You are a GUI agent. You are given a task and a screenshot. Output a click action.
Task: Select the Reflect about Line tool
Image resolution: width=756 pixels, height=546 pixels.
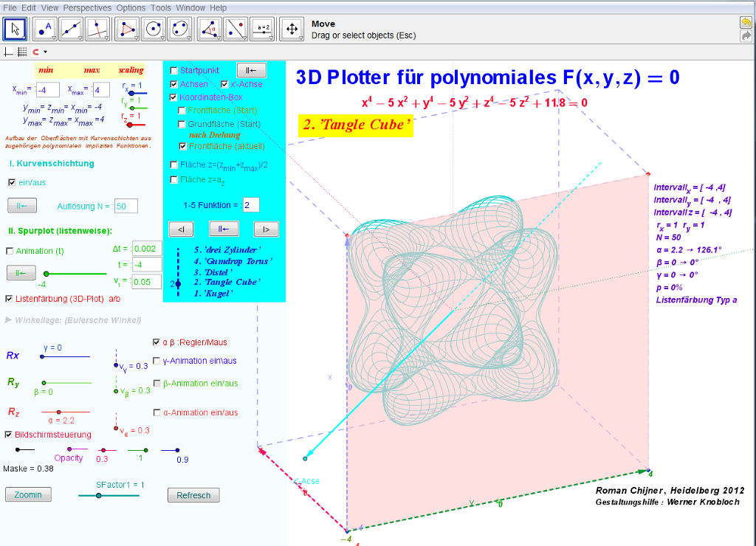[236, 29]
